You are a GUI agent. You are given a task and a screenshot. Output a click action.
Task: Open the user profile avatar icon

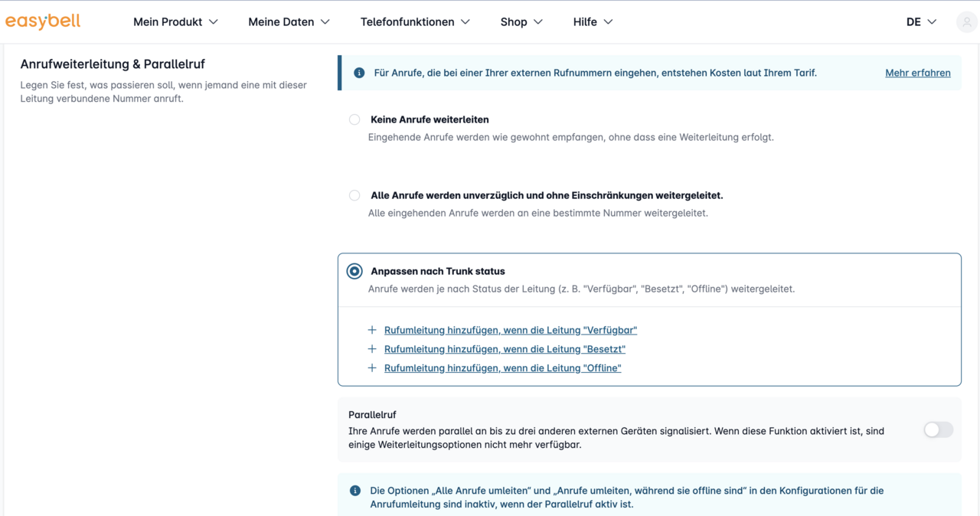click(966, 22)
